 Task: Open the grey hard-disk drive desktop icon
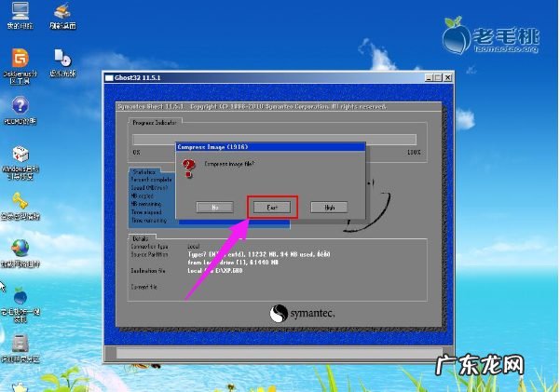click(20, 344)
